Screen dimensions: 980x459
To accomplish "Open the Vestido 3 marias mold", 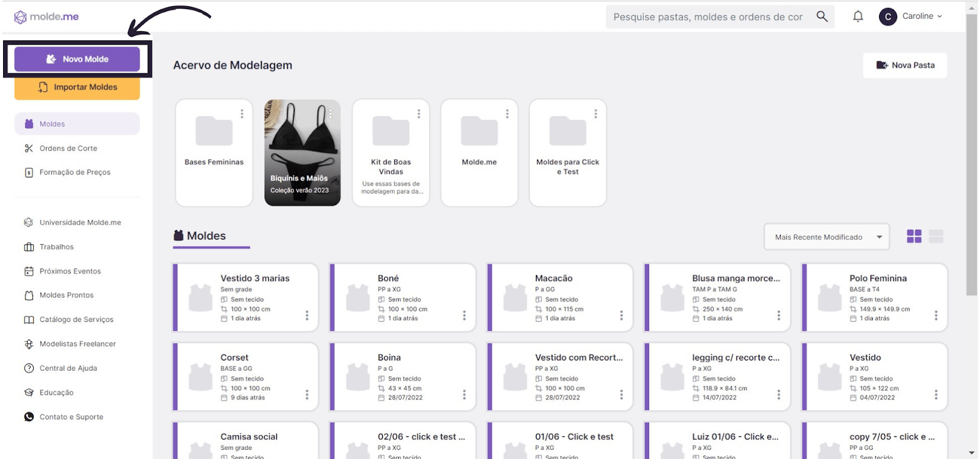I will [246, 297].
